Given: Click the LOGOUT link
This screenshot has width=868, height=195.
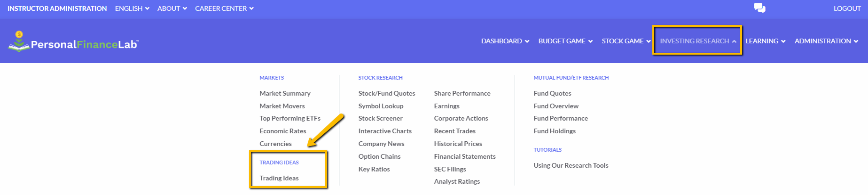Looking at the screenshot, I should tap(847, 8).
